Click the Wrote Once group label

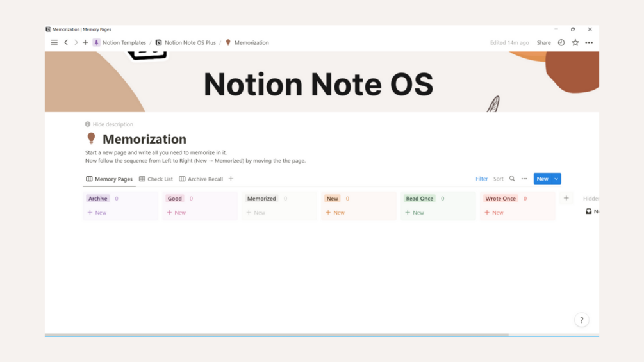(x=500, y=198)
